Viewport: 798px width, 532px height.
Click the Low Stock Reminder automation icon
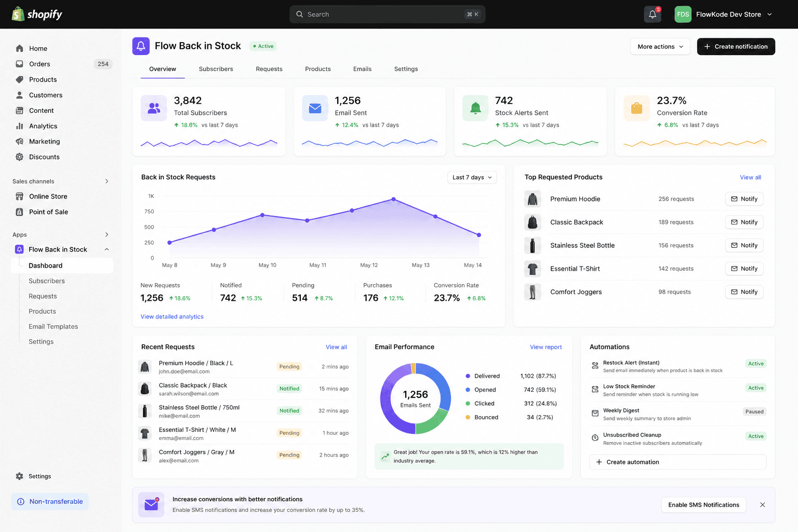pos(595,389)
